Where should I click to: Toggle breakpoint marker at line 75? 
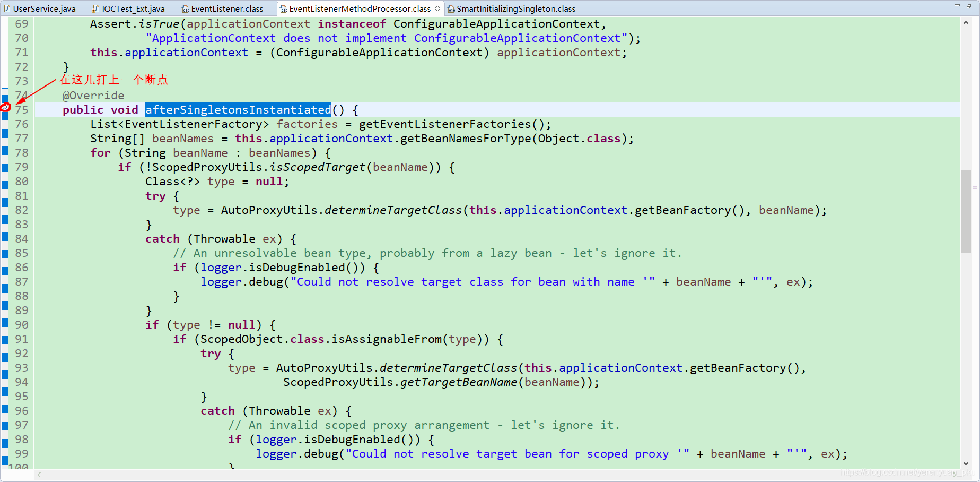click(x=5, y=107)
